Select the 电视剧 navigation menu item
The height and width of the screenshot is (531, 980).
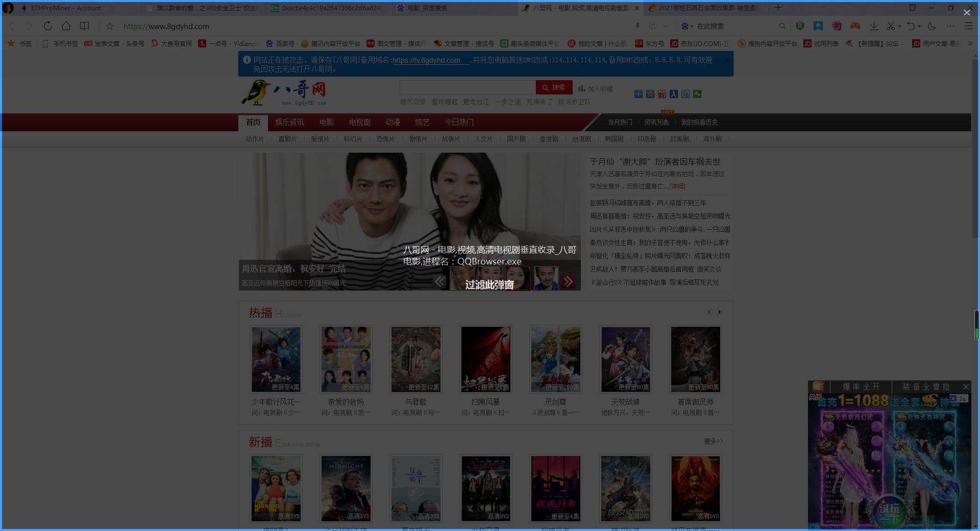point(359,122)
